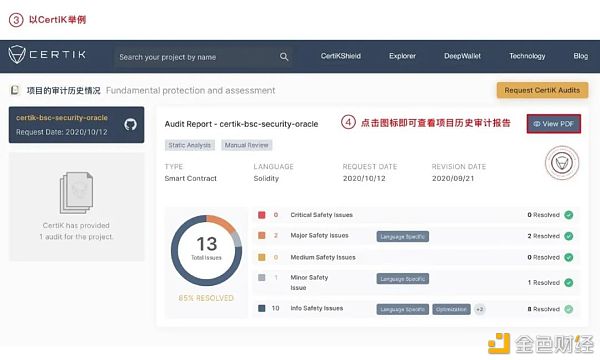Click Language Specific tag on Info Safety row
This screenshot has width=600, height=360.
pos(403,310)
